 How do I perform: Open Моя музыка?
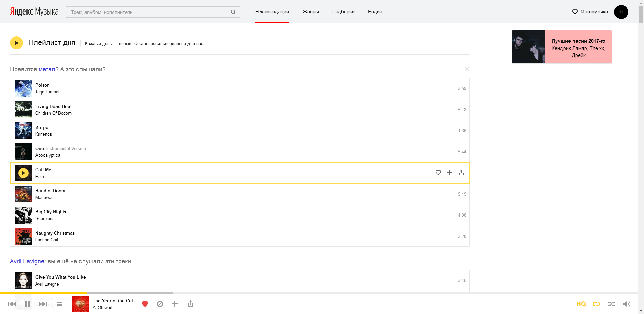590,12
